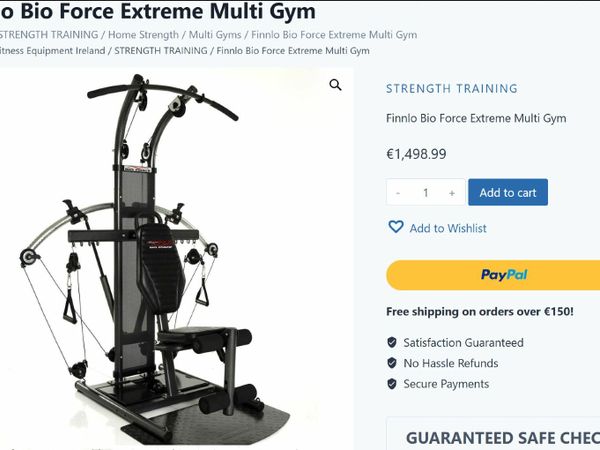The width and height of the screenshot is (600, 450).
Task: Open the Add to Wishlist link
Action: point(448,228)
